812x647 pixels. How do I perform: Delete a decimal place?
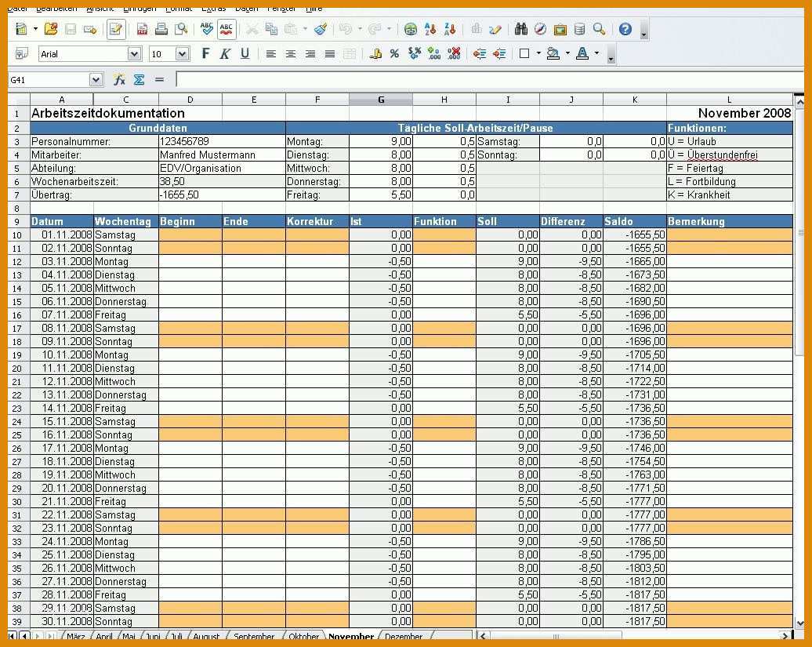point(454,53)
